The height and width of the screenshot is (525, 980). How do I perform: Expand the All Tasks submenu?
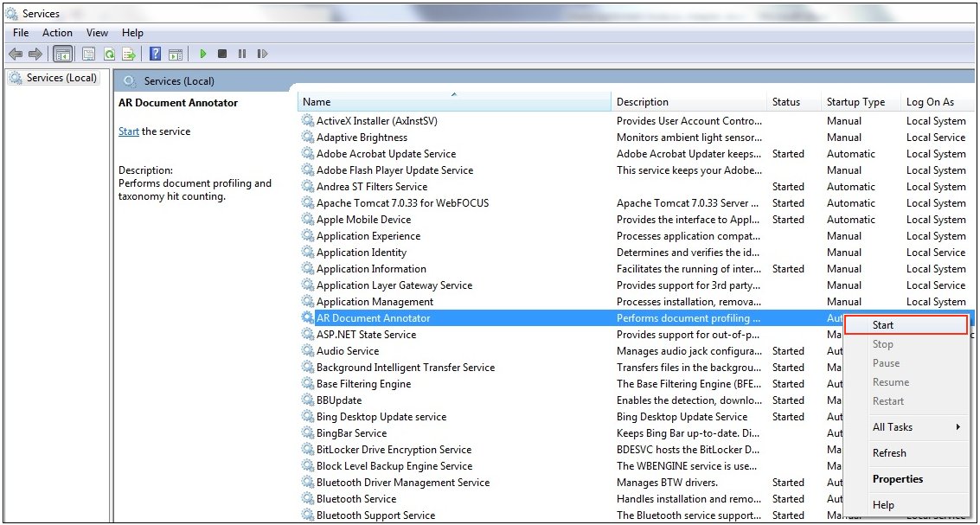coord(906,427)
